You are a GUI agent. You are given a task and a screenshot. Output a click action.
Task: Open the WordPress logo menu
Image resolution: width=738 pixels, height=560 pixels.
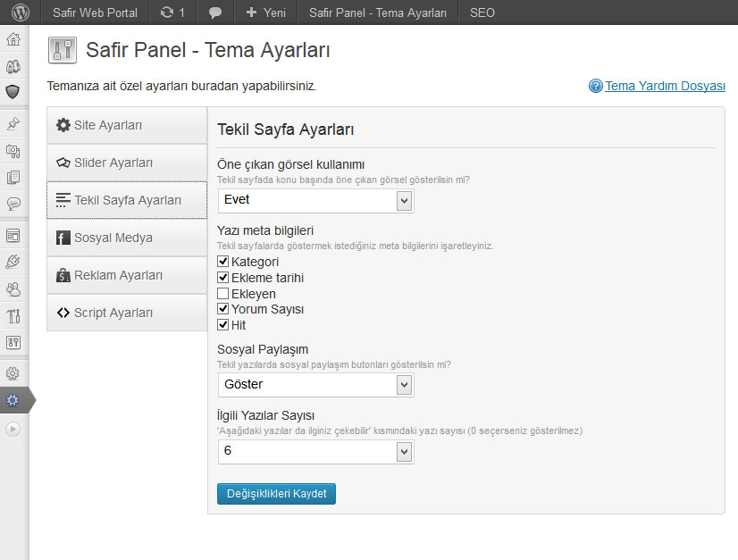click(x=21, y=13)
